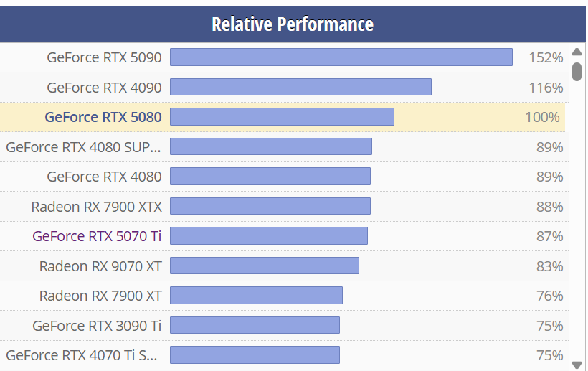Click the Radeon RX 7900 XT link
Screen dimensions: 588x371
tap(100, 296)
